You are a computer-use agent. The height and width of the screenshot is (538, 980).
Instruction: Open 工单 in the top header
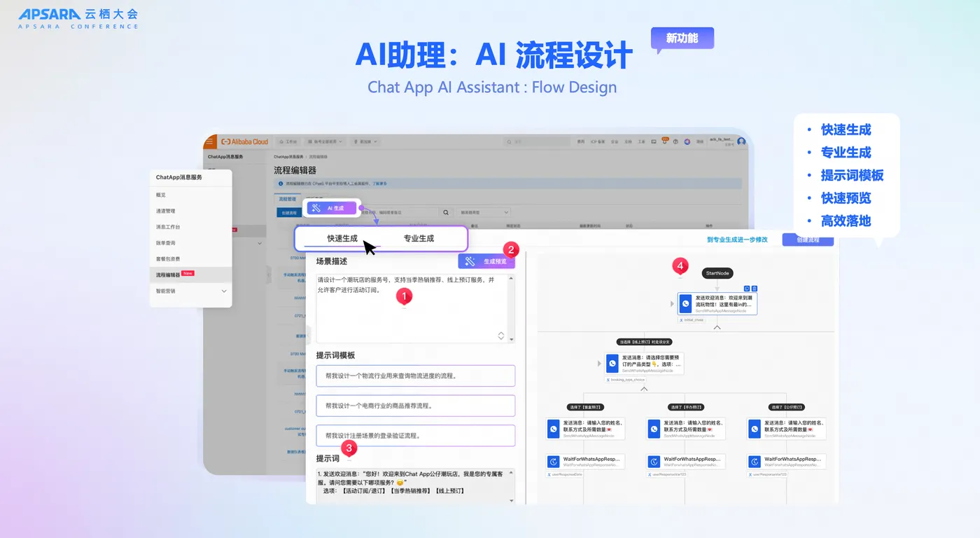tap(641, 142)
